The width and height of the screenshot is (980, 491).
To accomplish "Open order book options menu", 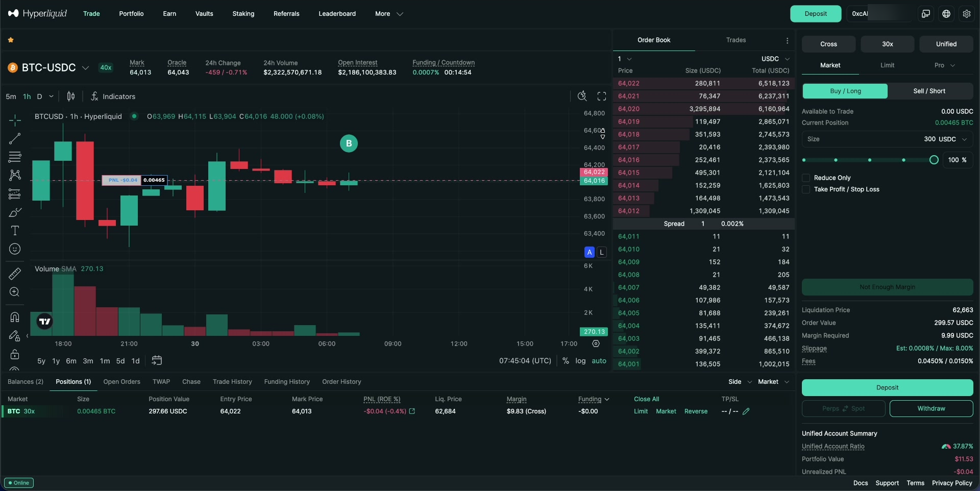I will point(787,40).
